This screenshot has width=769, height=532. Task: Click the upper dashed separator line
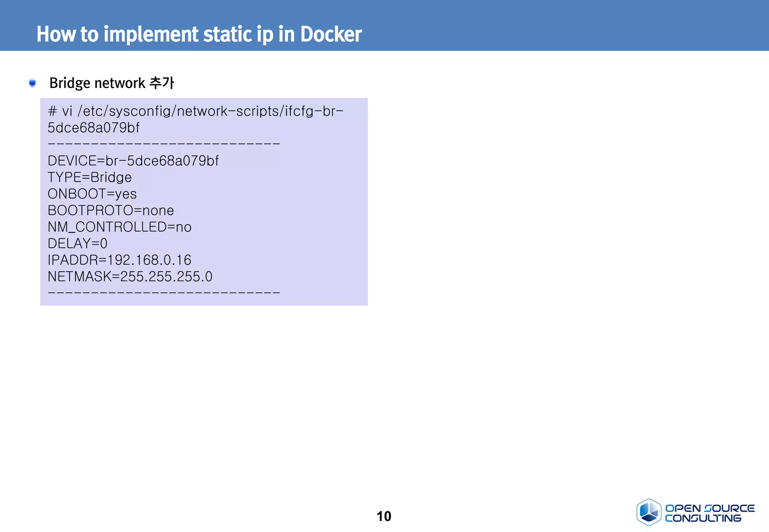(x=164, y=144)
